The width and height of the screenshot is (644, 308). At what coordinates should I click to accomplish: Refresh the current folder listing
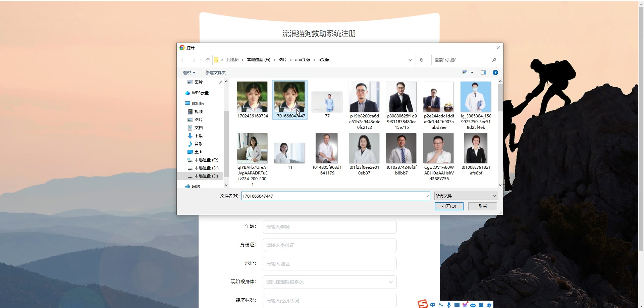(x=422, y=60)
